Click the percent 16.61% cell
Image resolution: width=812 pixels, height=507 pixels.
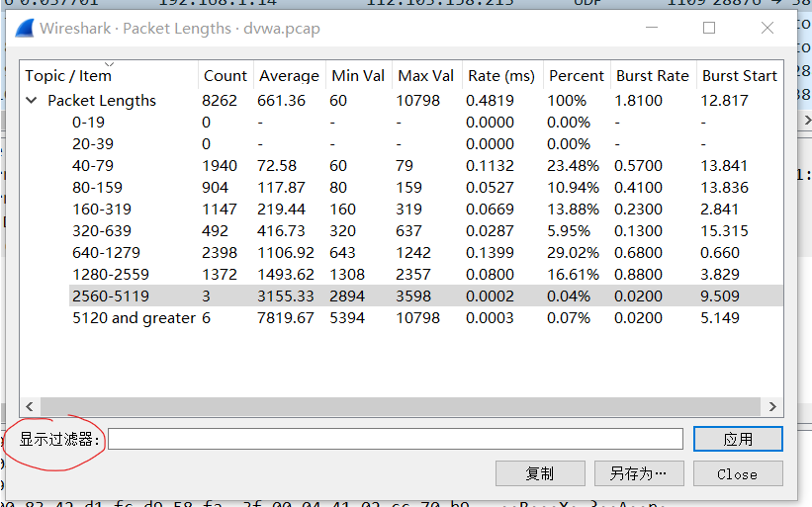click(573, 274)
